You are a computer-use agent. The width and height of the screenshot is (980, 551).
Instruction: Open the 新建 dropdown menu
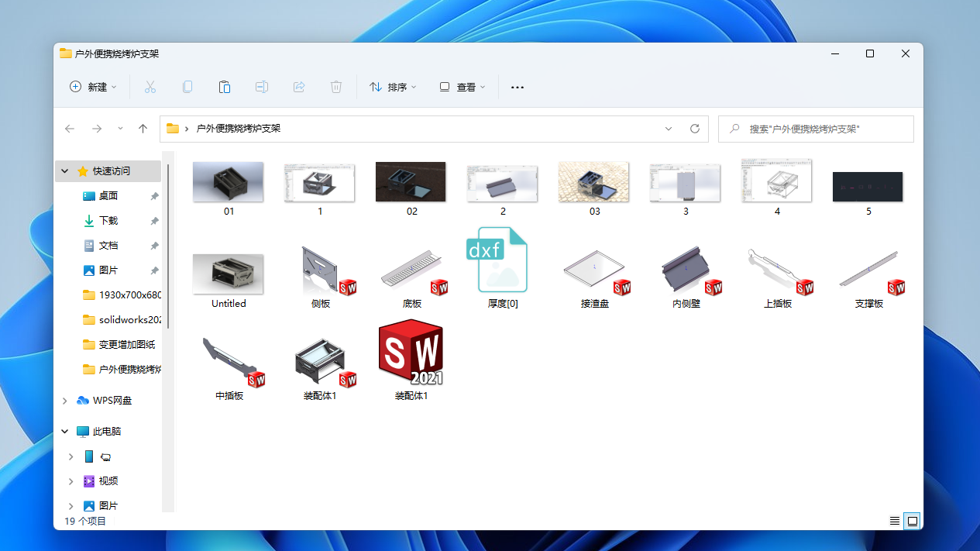93,87
